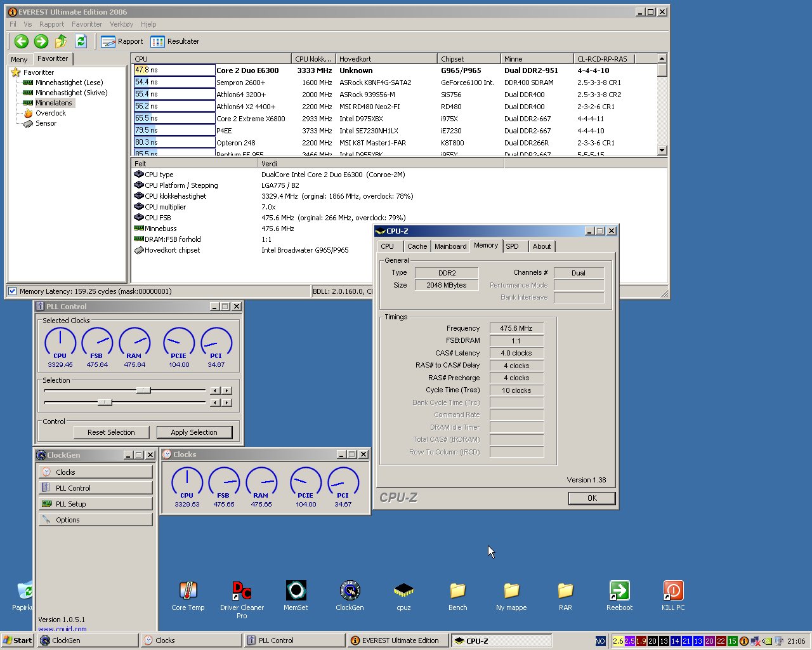812x650 pixels.
Task: Click the www.cpuid.com link in ClockGen
Action: click(x=62, y=629)
